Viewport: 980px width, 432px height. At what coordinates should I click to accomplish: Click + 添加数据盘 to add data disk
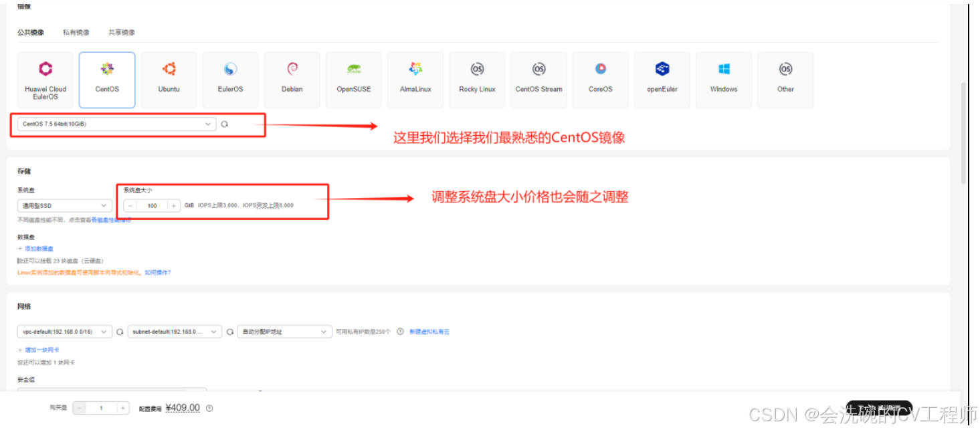[35, 249]
